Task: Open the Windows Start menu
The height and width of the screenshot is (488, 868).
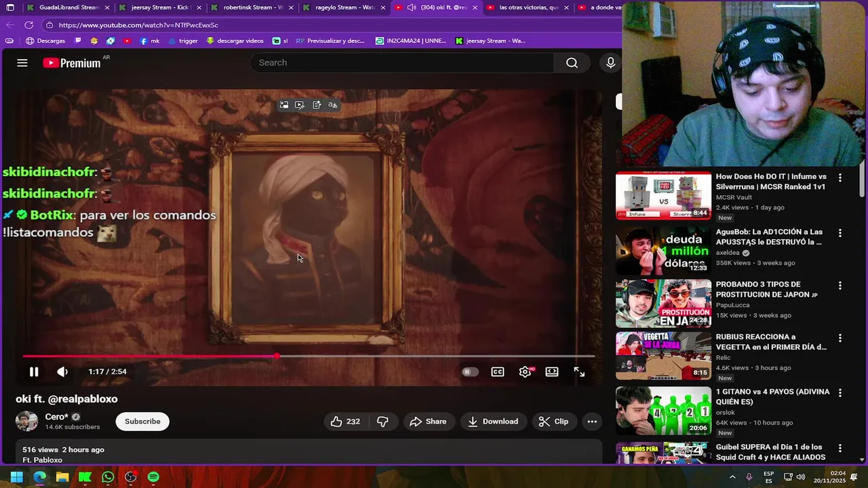Action: click(17, 477)
